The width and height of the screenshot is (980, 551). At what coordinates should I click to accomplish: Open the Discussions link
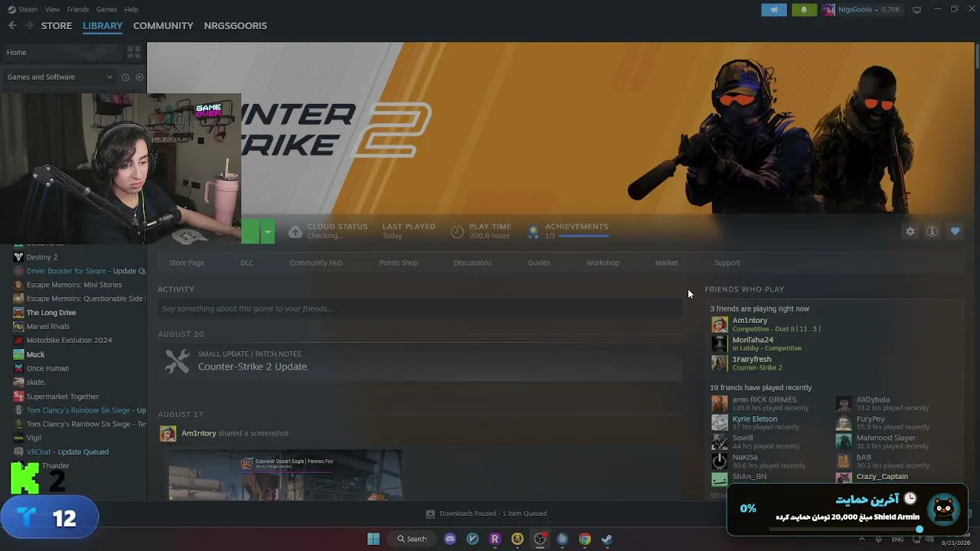click(472, 262)
